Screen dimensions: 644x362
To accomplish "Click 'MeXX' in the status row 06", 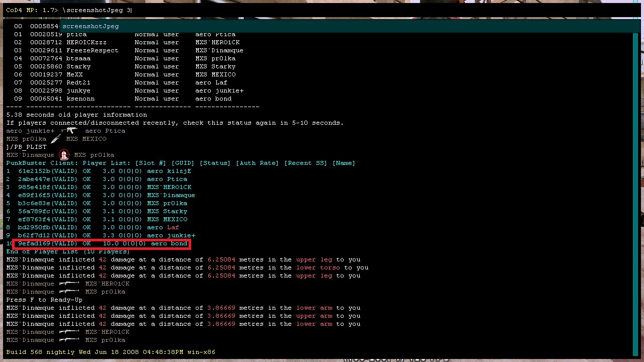I will click(74, 74).
